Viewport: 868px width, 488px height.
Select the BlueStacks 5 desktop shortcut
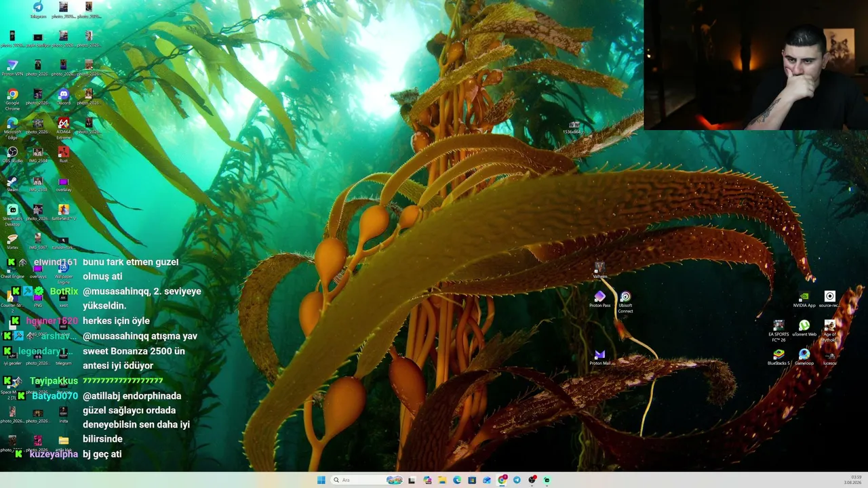tap(778, 357)
